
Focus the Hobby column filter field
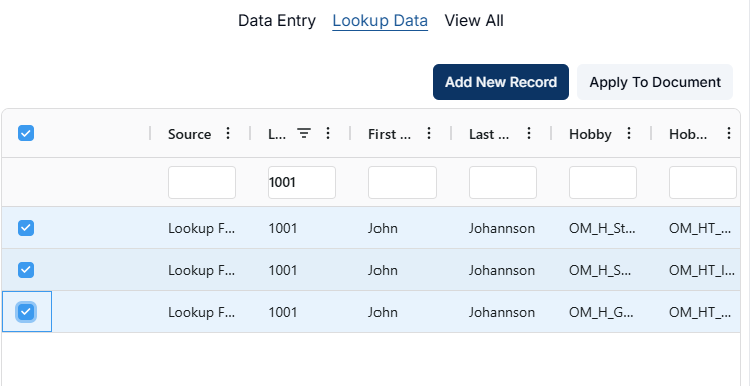[603, 183]
